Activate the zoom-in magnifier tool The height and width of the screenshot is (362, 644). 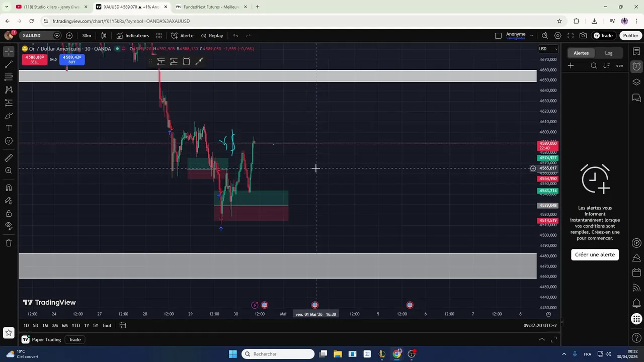click(x=9, y=170)
